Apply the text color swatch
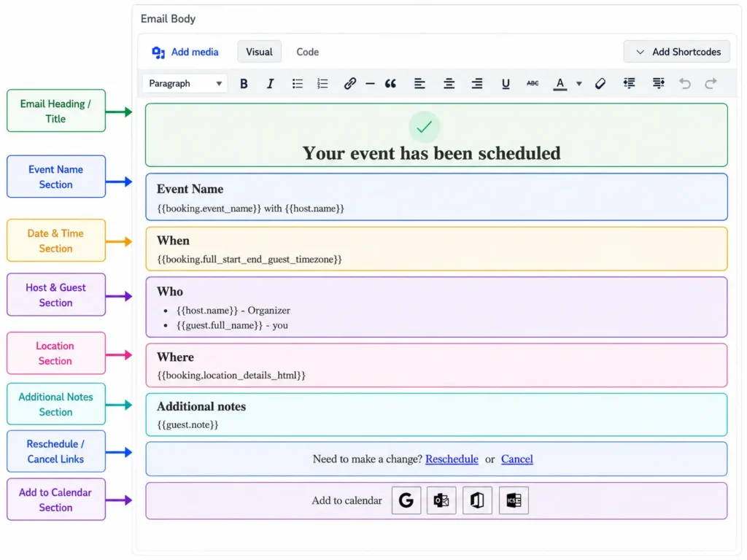Screen dimensions: 747x560 pyautogui.click(x=560, y=84)
